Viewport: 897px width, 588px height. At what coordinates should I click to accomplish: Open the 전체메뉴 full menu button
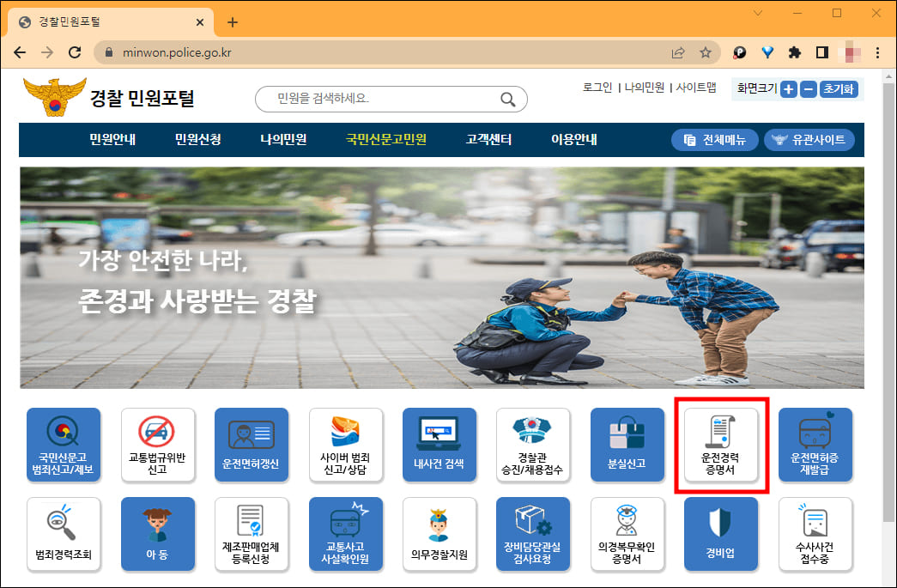click(714, 138)
